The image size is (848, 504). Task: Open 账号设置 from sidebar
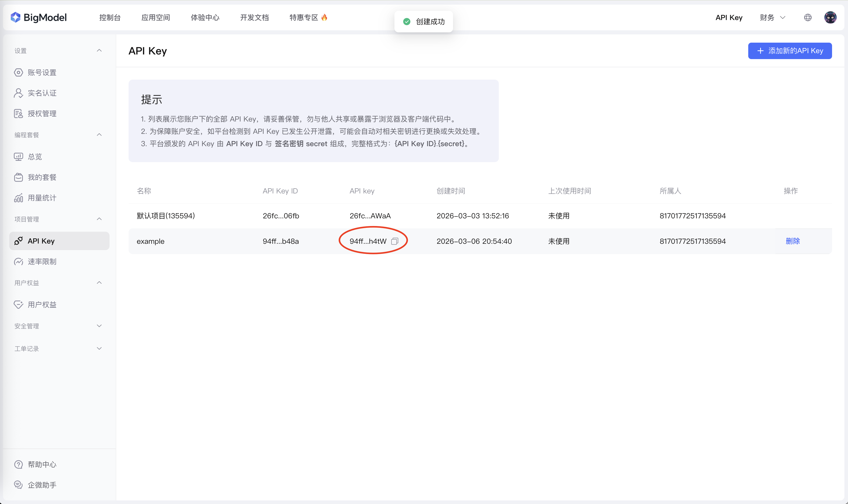pyautogui.click(x=42, y=72)
